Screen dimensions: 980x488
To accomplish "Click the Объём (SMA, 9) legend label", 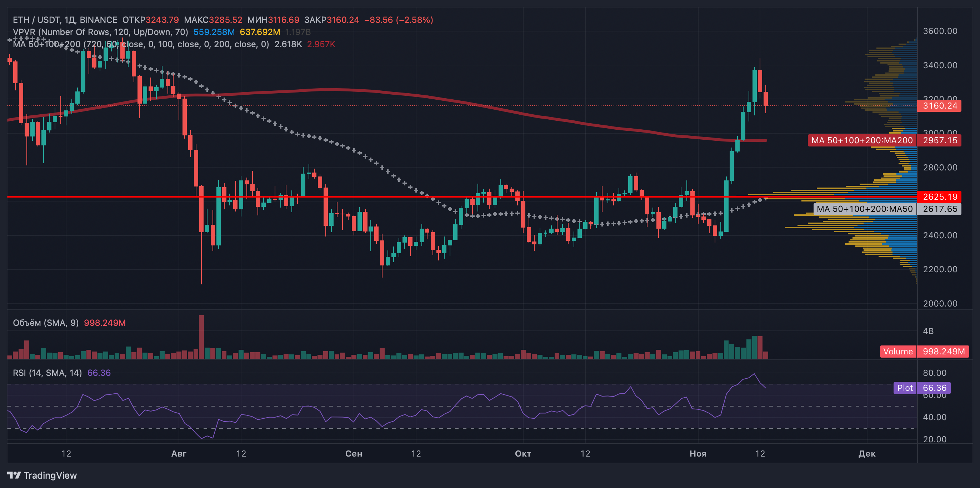I will tap(46, 323).
